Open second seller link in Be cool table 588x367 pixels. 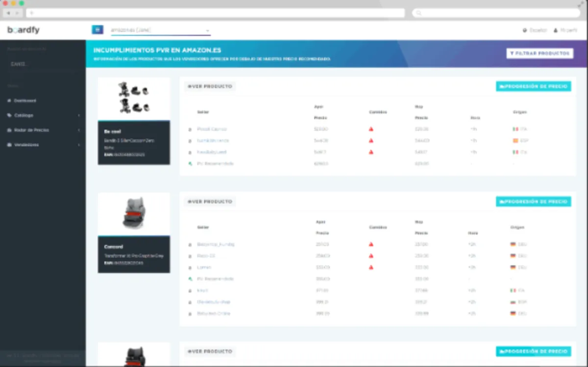coord(213,141)
